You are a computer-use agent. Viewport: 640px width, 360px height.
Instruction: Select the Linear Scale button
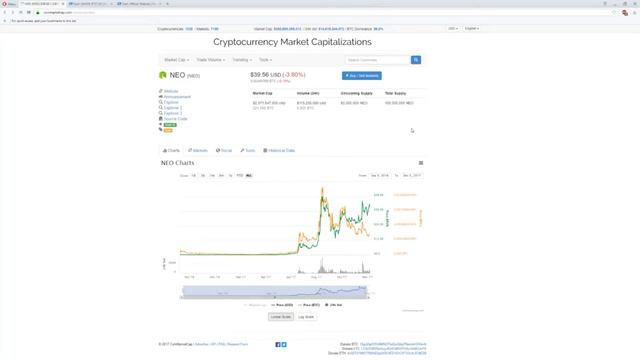point(281,317)
